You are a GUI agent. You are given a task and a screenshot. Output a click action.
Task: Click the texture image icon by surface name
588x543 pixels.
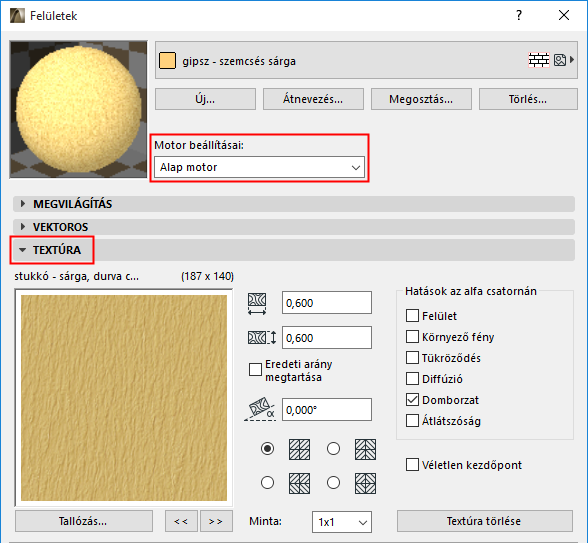[560, 60]
